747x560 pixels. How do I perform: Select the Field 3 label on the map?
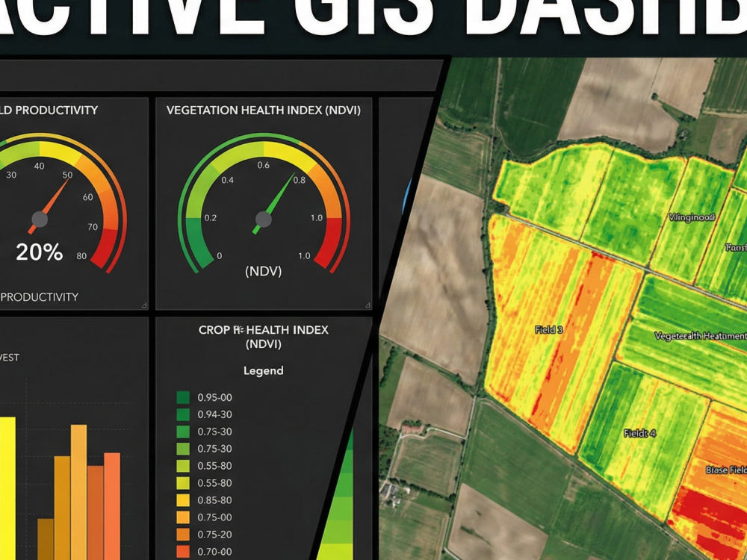click(x=549, y=329)
